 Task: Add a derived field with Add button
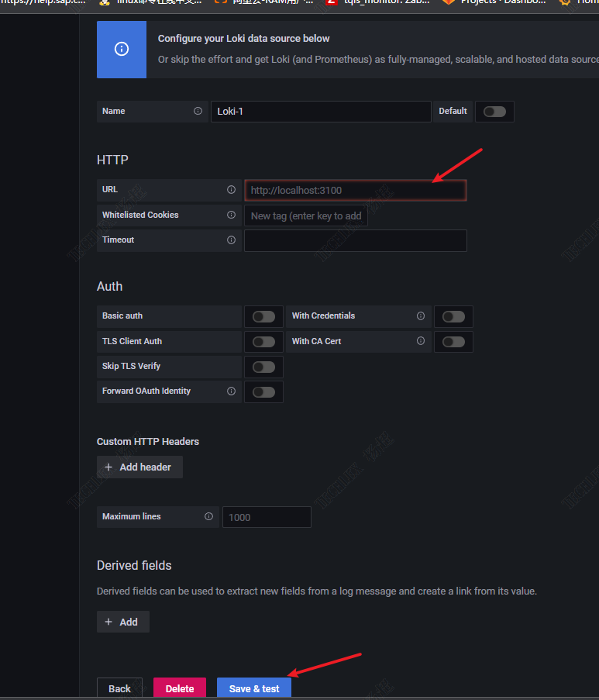click(123, 622)
